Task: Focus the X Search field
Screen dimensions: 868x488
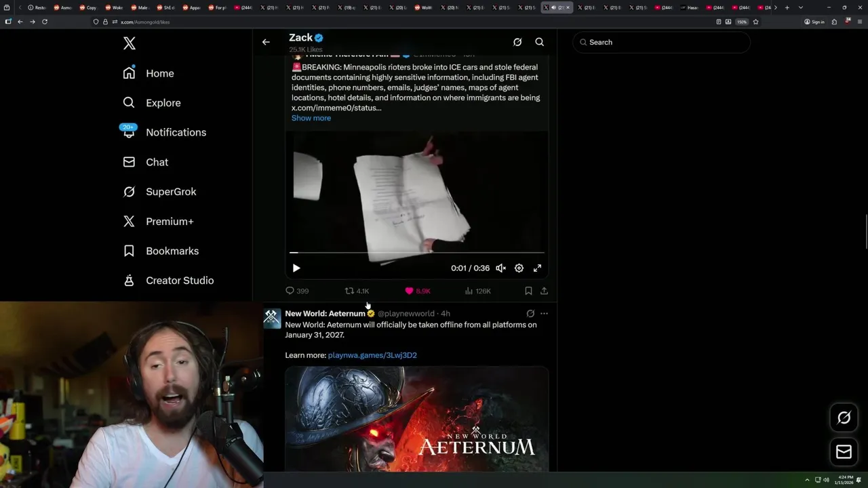Action: 661,42
